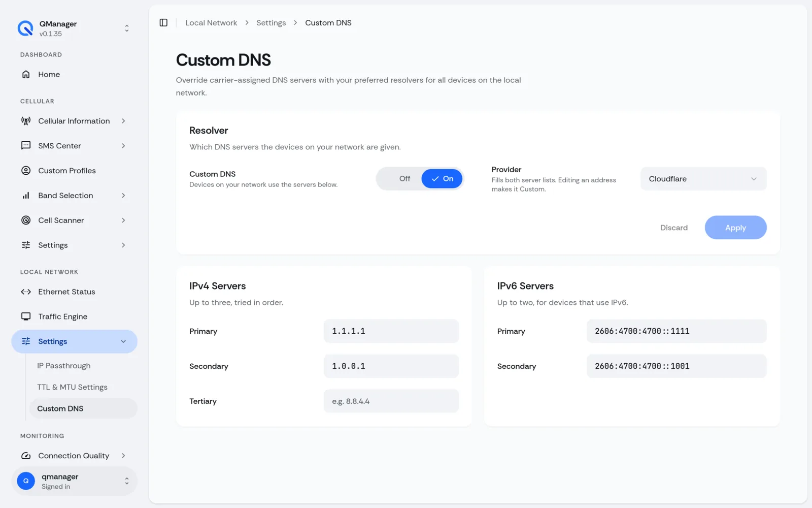Expand the Cellular Information submenu chevron
The image size is (812, 508).
tap(123, 121)
